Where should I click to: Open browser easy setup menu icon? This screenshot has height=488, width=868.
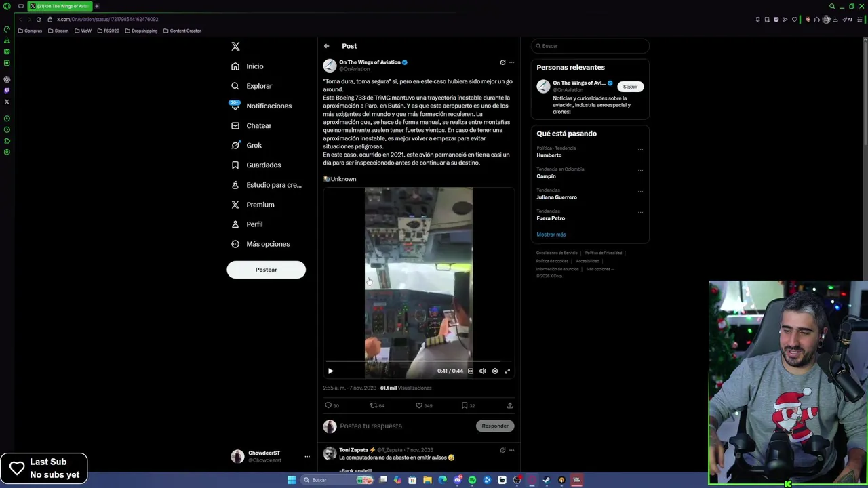[861, 20]
